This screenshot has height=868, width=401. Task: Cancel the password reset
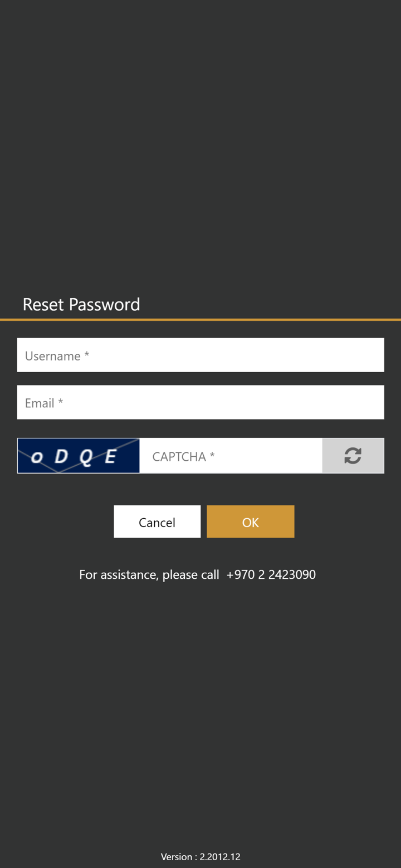click(157, 521)
